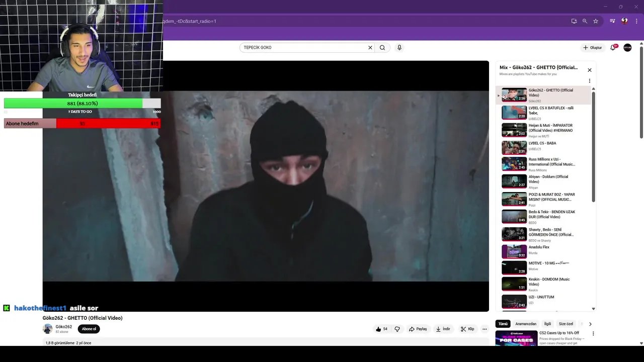This screenshot has height=362, width=644.
Task: Click the browser address bar URL
Action: pos(189,21)
